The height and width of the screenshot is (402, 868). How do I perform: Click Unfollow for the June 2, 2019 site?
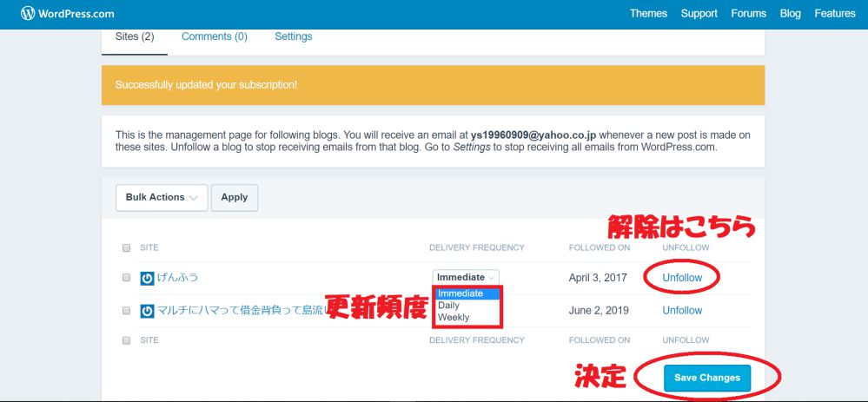coord(682,310)
